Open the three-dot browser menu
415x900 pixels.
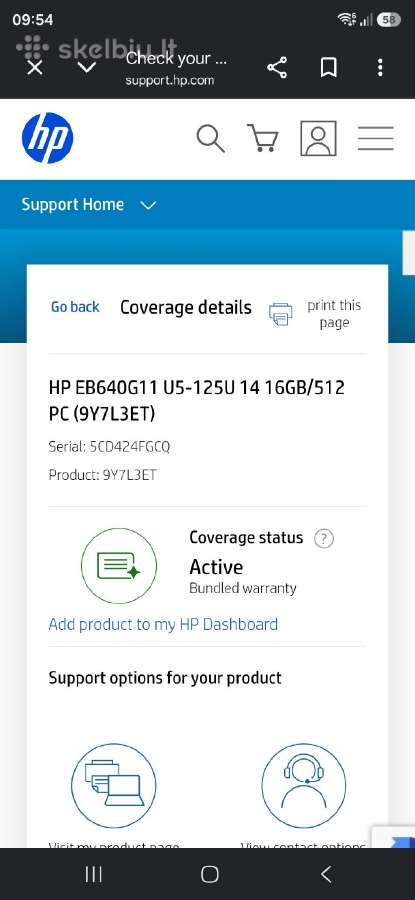click(380, 68)
